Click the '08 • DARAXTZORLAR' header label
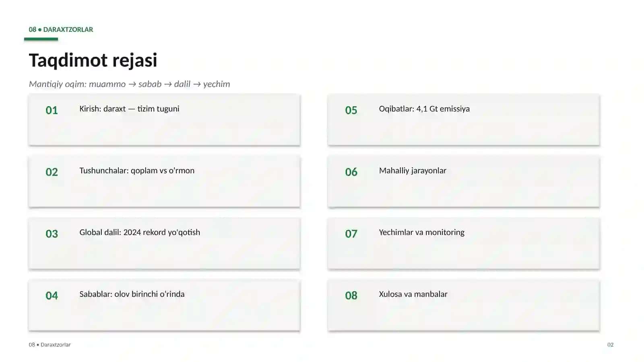 point(61,29)
